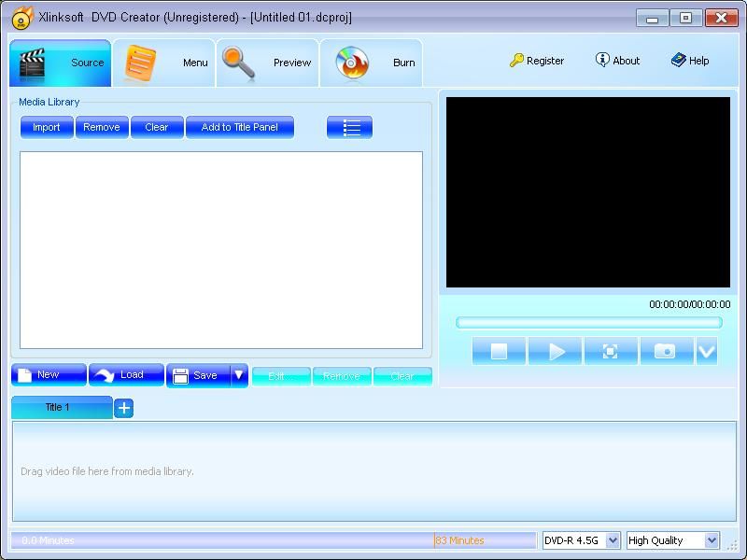
Task: Click the disc capacity usage bar
Action: tap(274, 540)
